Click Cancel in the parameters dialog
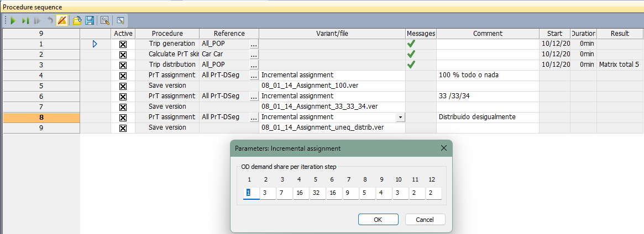This screenshot has height=234, width=644. (x=425, y=219)
